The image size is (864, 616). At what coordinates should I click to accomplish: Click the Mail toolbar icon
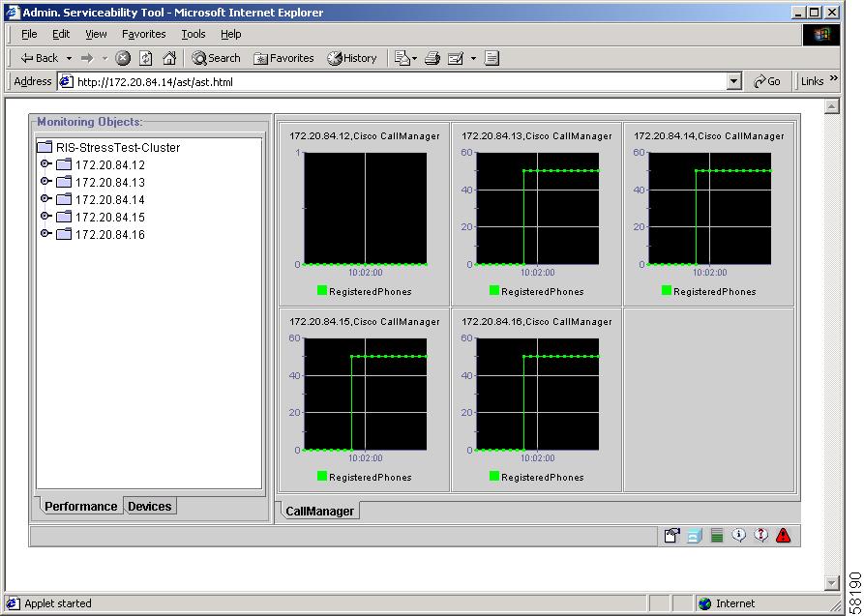pyautogui.click(x=402, y=58)
